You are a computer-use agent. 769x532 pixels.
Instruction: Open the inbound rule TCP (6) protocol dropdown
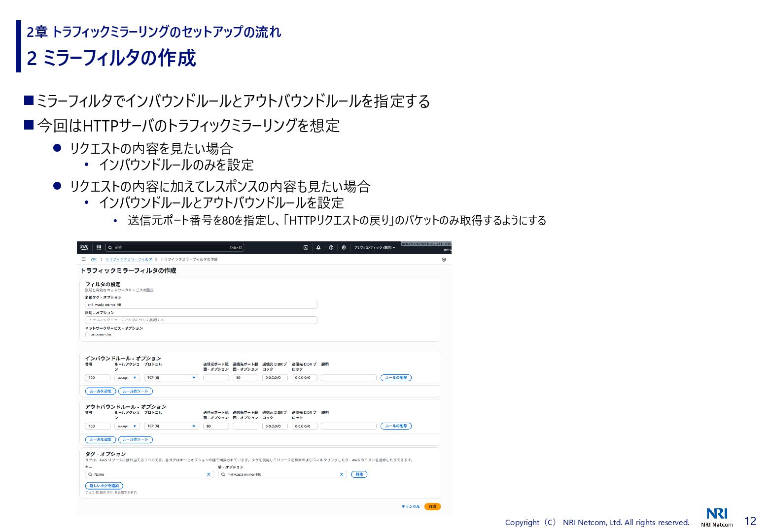[x=172, y=378]
